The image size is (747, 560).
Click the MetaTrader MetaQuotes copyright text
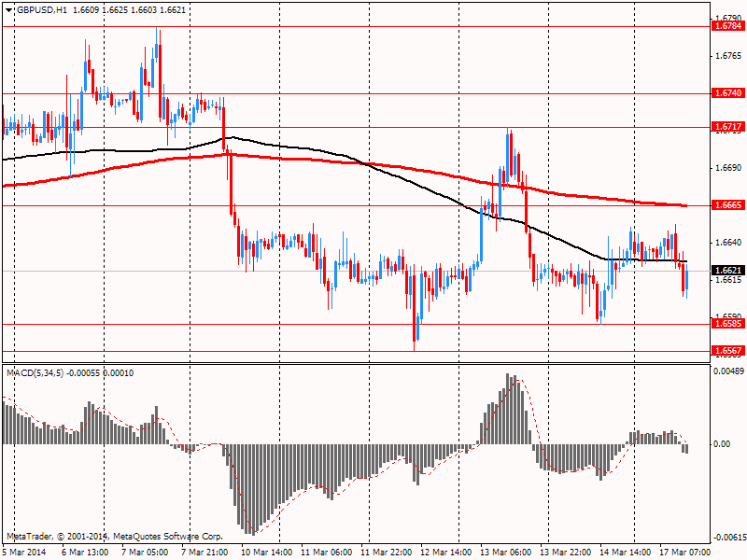tap(115, 536)
